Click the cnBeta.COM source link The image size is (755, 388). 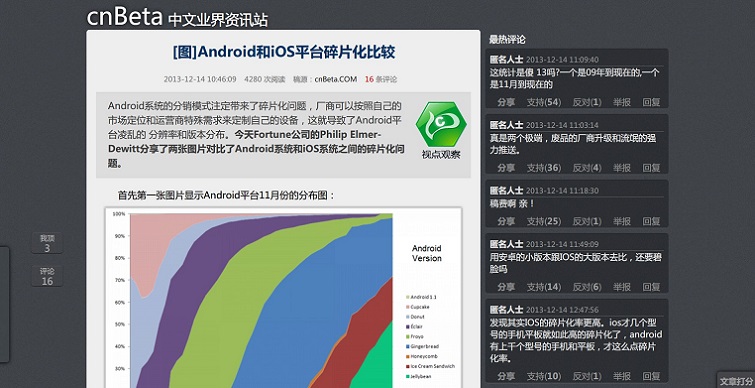pos(336,79)
